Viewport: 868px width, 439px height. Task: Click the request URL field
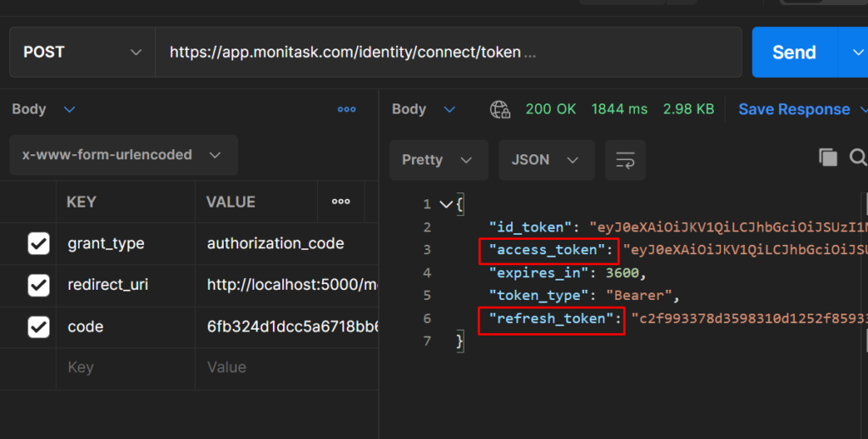point(448,52)
